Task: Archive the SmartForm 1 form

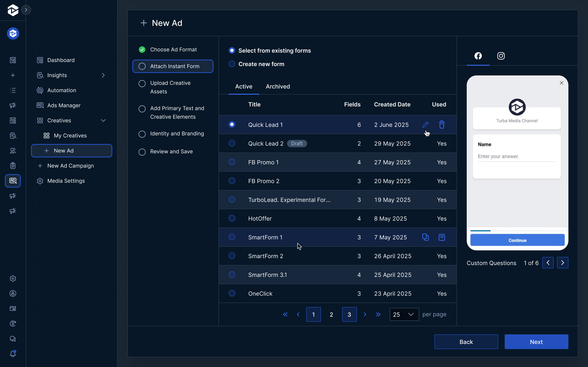Action: (442, 237)
